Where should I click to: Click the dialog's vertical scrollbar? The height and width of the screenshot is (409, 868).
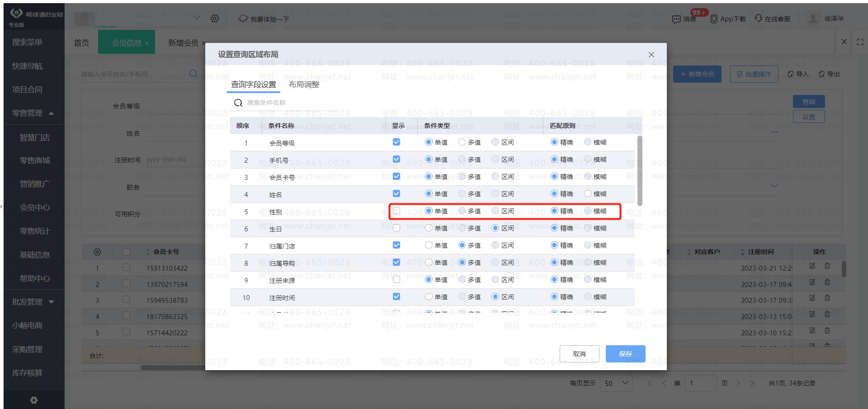pyautogui.click(x=640, y=171)
